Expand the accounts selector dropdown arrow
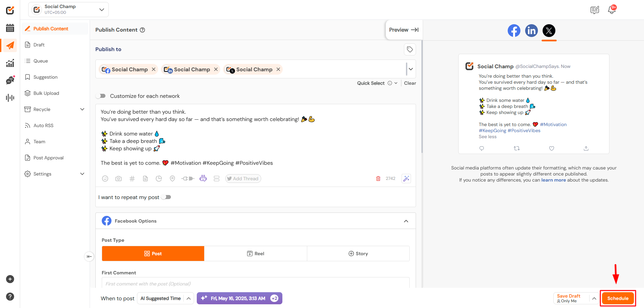Image resolution: width=644 pixels, height=308 pixels. [x=411, y=69]
